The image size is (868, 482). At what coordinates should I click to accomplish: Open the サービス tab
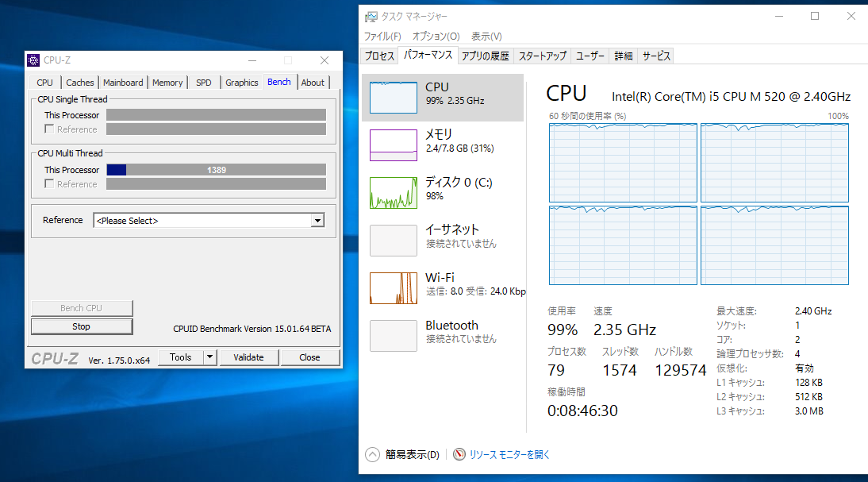tap(656, 56)
